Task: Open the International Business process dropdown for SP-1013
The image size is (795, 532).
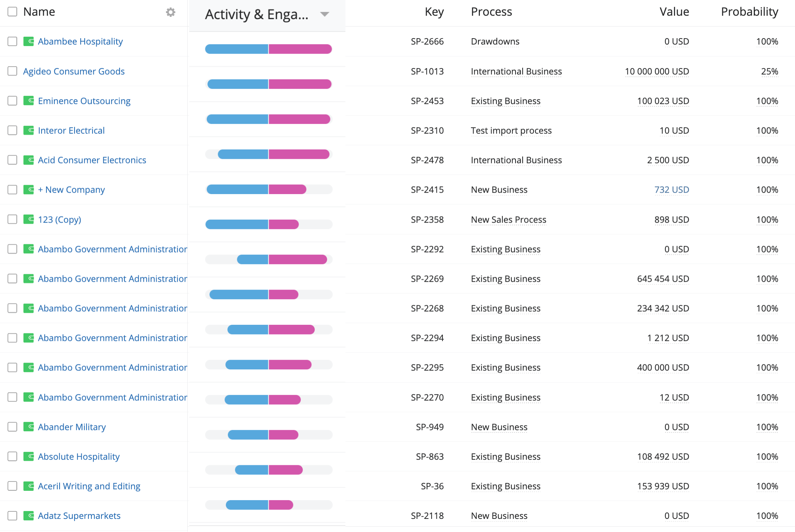Action: click(516, 71)
